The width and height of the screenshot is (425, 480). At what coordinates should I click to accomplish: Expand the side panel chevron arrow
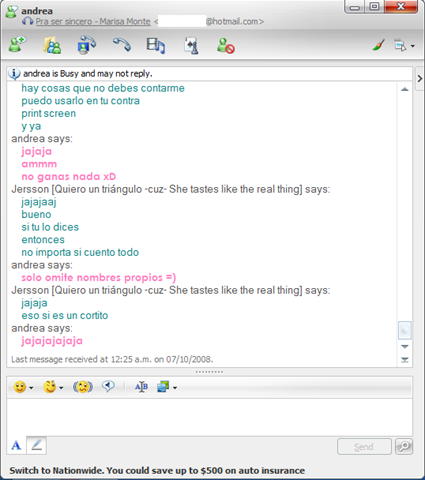click(420, 79)
